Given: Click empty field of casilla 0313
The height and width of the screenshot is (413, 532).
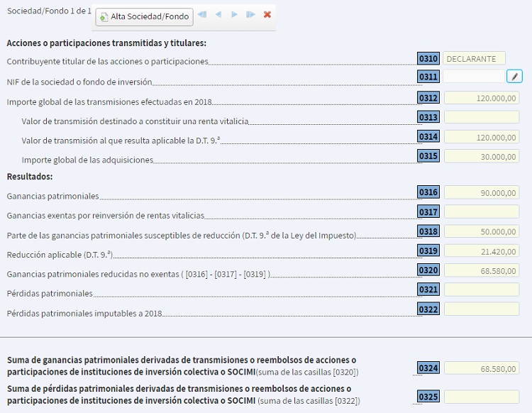Looking at the screenshot, I should point(482,117).
